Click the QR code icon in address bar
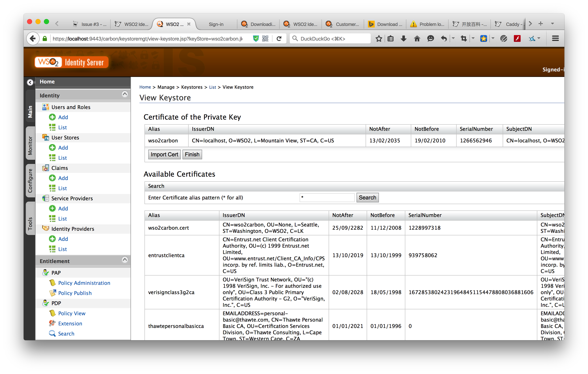Screen dimensions: 588x374 (265, 39)
